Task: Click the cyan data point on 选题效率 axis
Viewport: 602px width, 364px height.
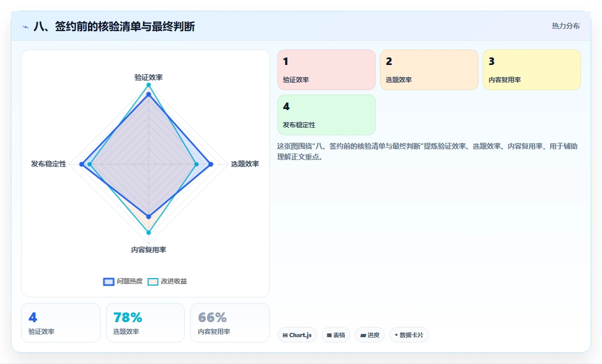Action: point(197,164)
